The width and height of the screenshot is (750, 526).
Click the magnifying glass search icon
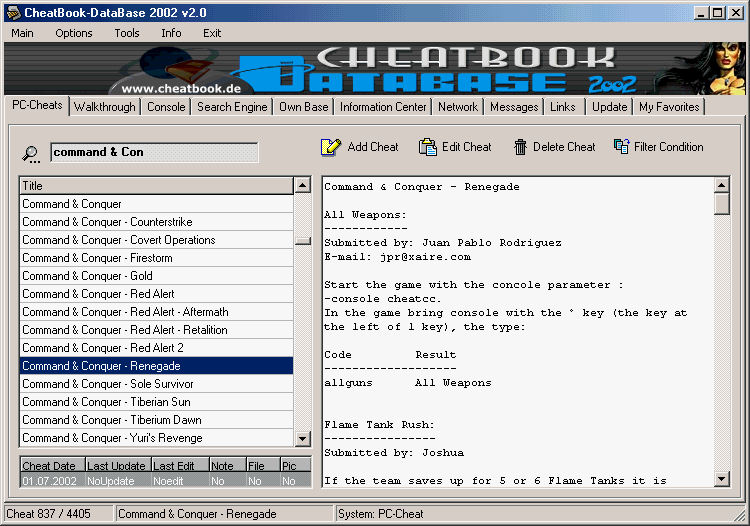point(32,153)
